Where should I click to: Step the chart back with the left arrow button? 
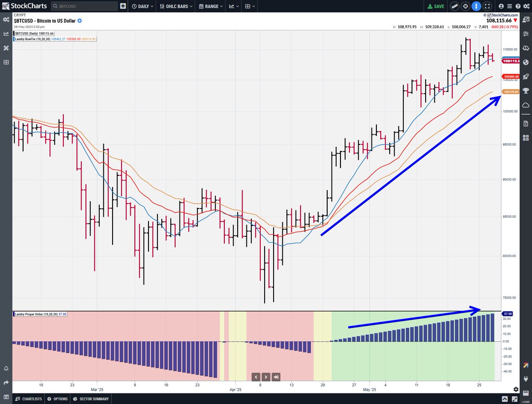(256, 377)
